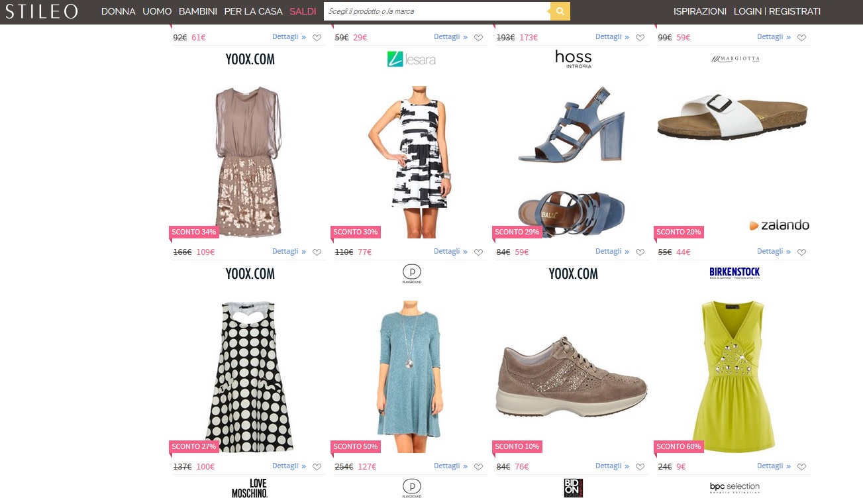Add the 109€ sequin dress to favorites

pos(317,252)
